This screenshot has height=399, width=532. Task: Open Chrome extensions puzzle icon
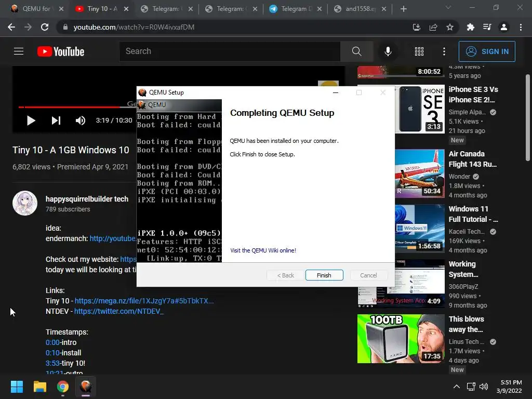coord(471,27)
